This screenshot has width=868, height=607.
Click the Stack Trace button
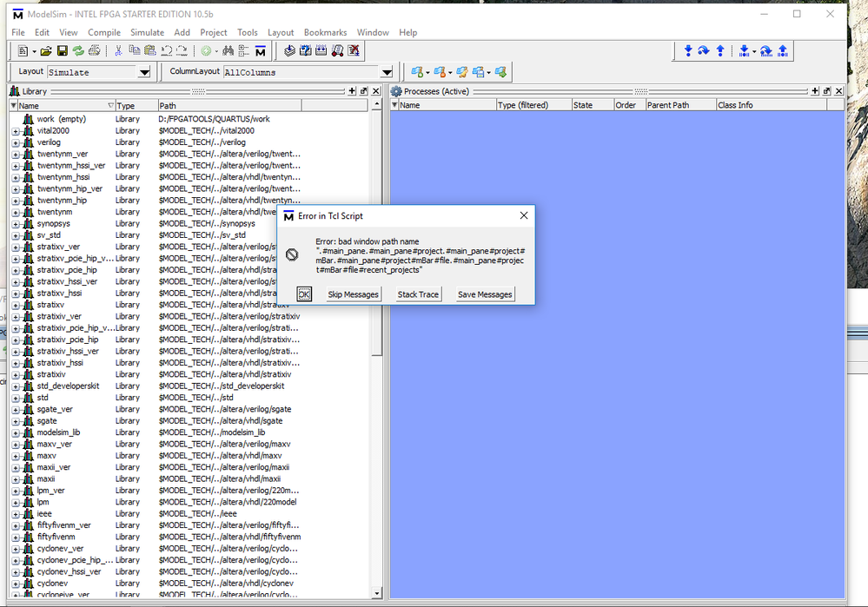pyautogui.click(x=418, y=294)
